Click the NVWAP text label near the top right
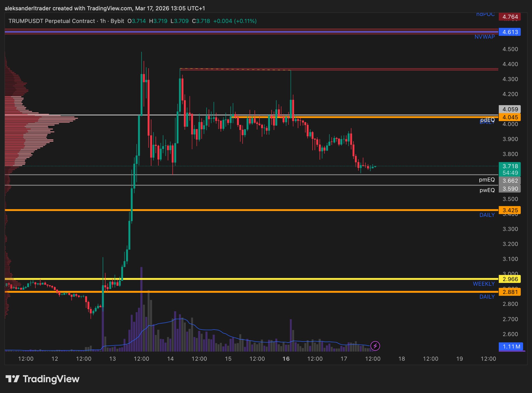 click(x=484, y=37)
